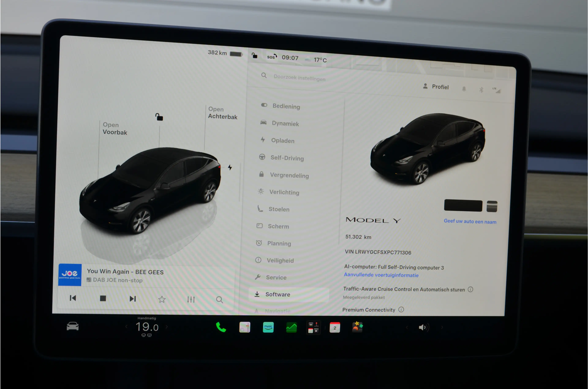Image resolution: width=588 pixels, height=389 pixels.
Task: Show info for Premium Connectivity
Action: pos(401,309)
